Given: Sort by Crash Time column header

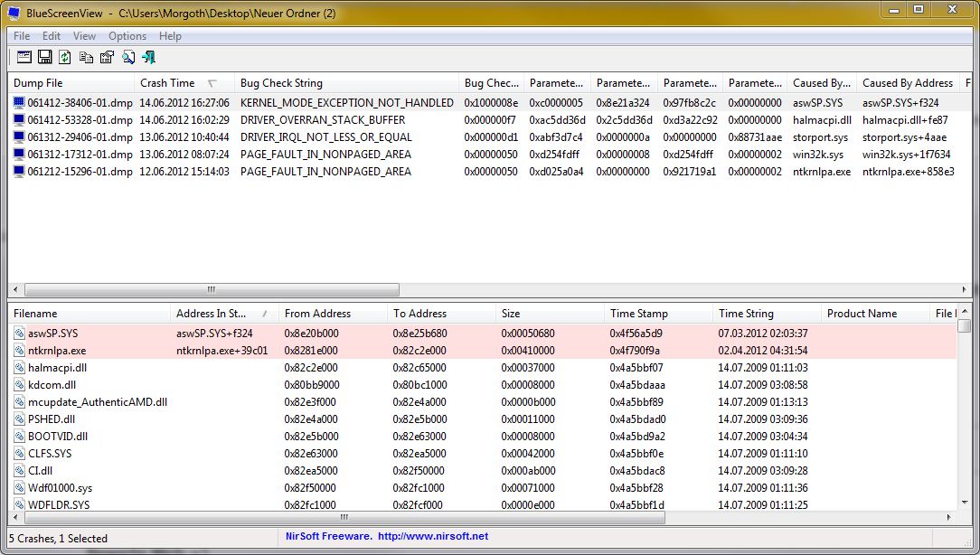Looking at the screenshot, I should (184, 83).
